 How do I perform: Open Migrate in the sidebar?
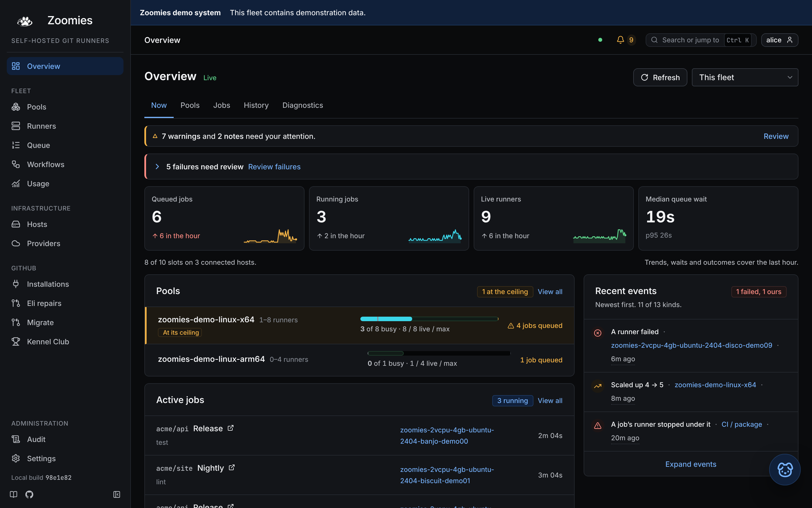(x=65, y=322)
